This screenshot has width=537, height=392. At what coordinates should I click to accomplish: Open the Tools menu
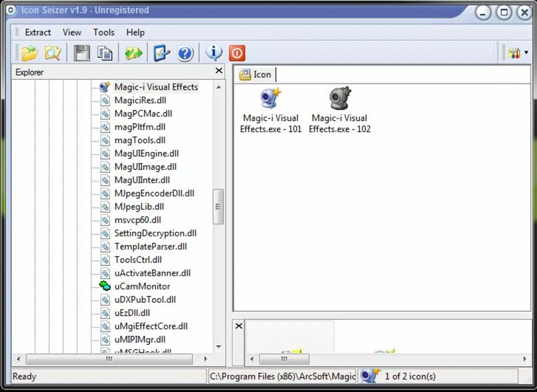pyautogui.click(x=104, y=32)
